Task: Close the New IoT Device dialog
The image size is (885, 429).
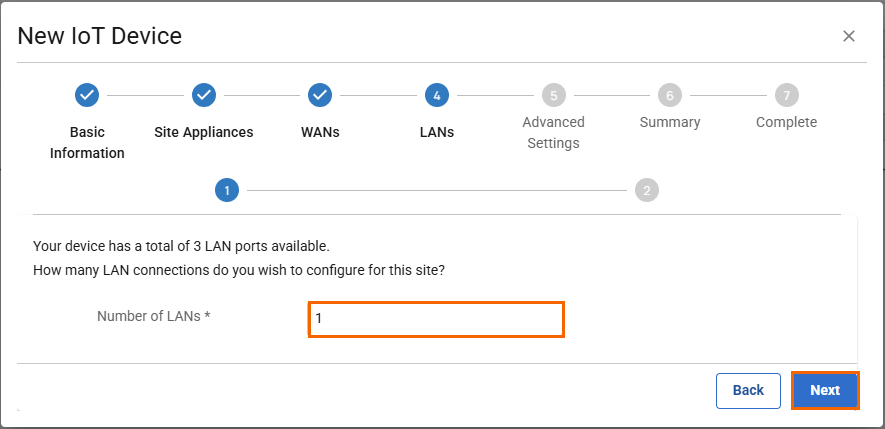Action: click(849, 36)
